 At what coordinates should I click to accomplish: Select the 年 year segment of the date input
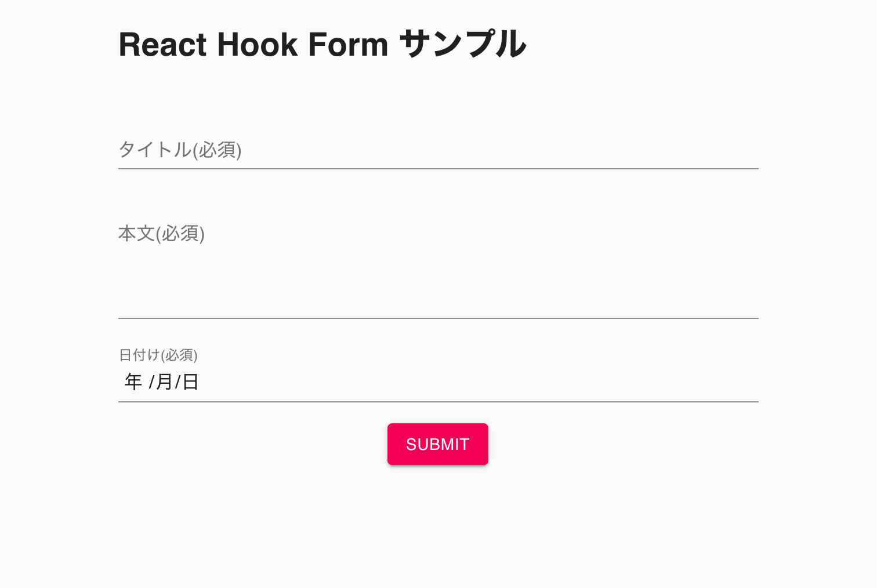click(133, 382)
